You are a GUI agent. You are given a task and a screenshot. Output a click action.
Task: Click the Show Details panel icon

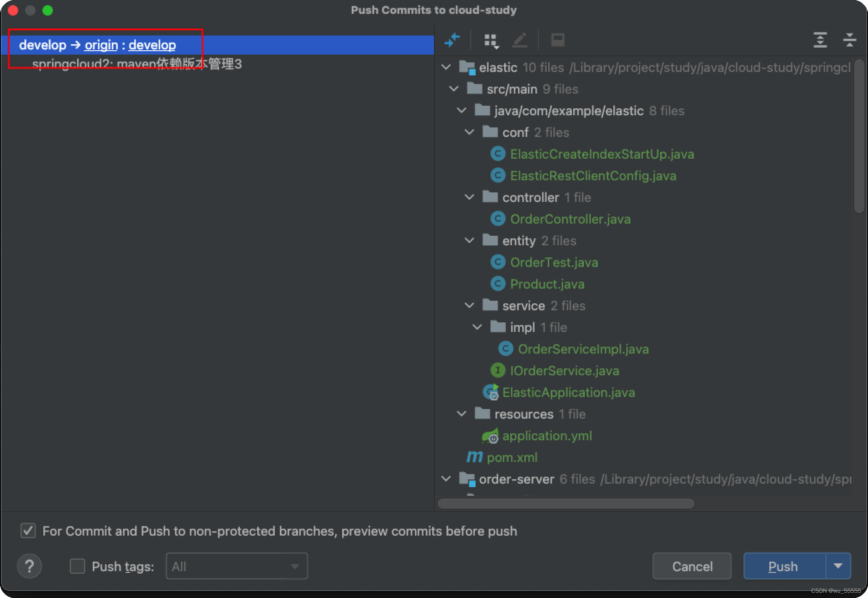[x=557, y=40]
